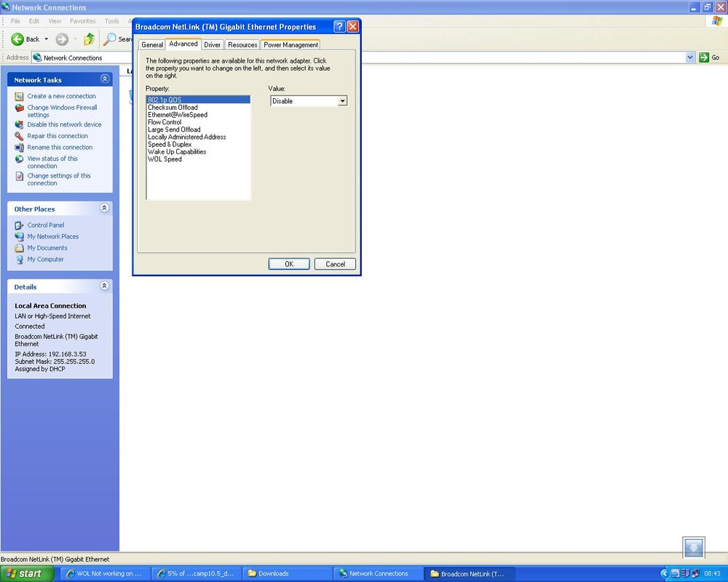Switch to Network Connections taskbar item
Viewport: 728px width, 582px height.
(x=378, y=574)
